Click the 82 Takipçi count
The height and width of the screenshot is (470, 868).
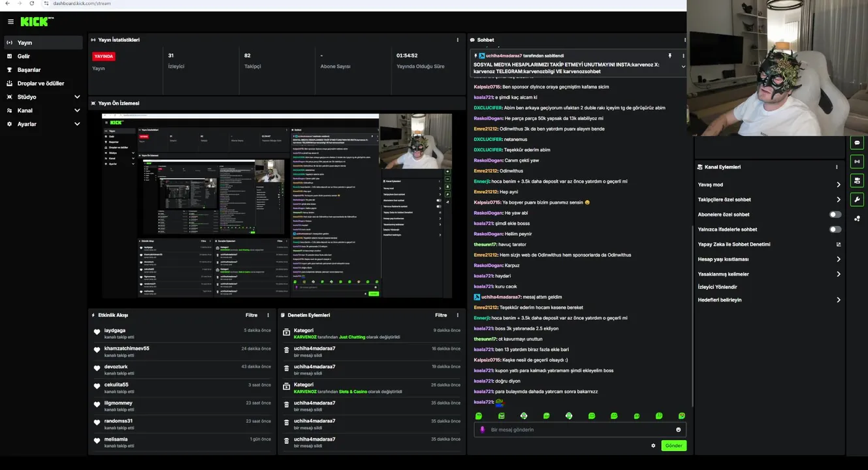tap(248, 55)
